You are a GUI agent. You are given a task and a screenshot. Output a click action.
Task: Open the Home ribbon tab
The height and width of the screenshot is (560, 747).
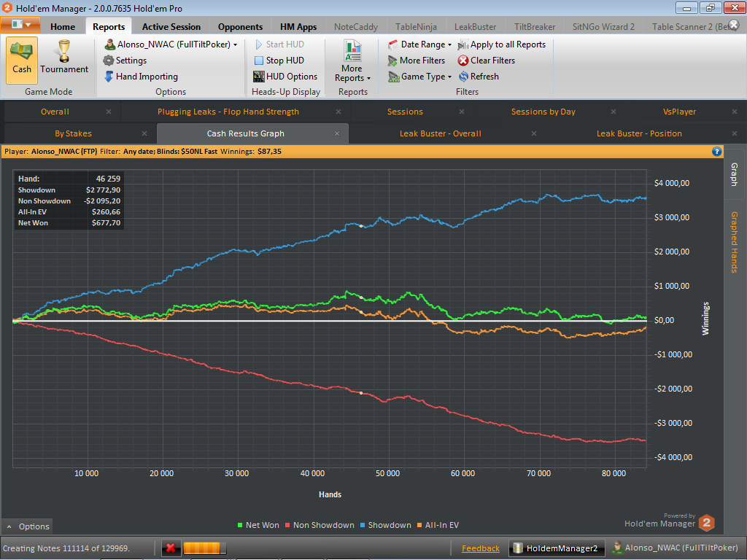(x=63, y=27)
